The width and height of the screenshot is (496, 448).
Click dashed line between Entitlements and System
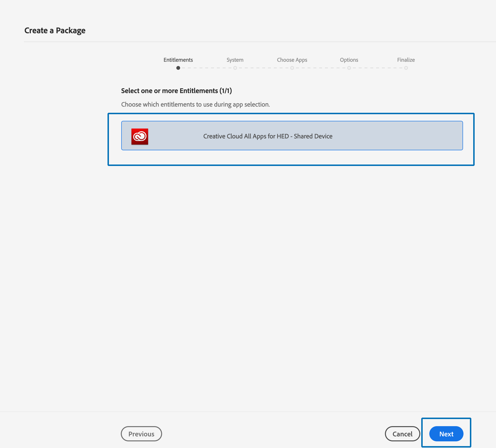[x=207, y=68]
